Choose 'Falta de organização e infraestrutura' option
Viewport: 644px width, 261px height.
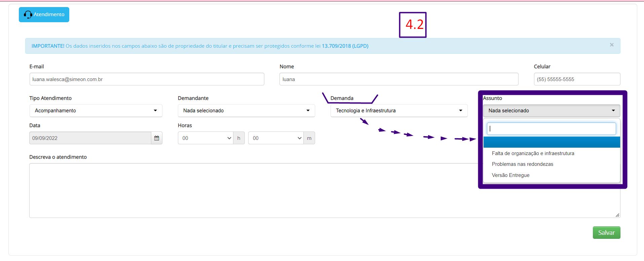tap(533, 153)
